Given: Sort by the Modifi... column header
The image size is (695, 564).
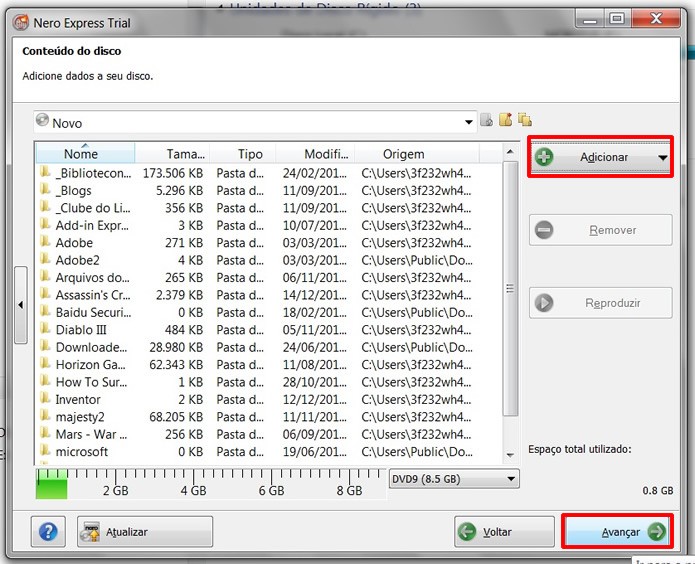Looking at the screenshot, I should 315,154.
